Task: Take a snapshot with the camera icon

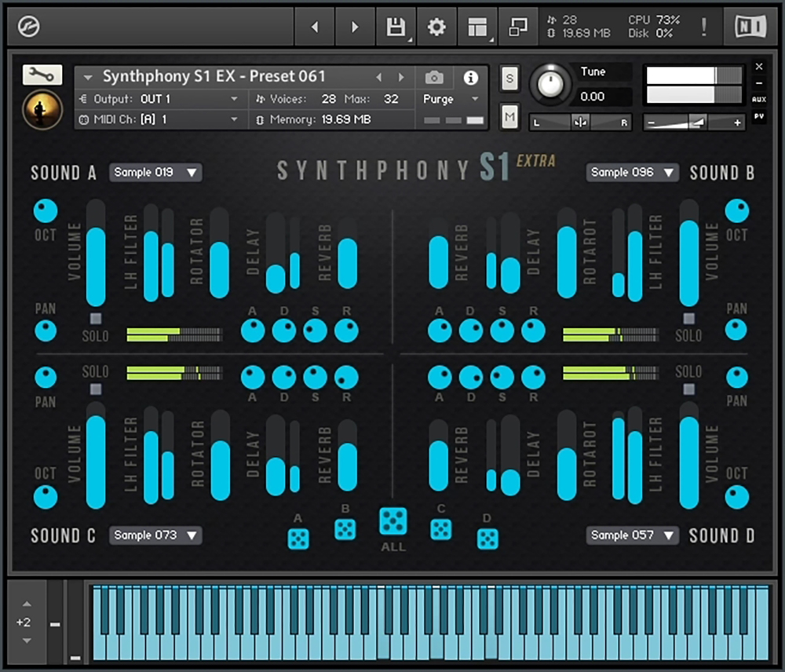Action: pyautogui.click(x=434, y=78)
